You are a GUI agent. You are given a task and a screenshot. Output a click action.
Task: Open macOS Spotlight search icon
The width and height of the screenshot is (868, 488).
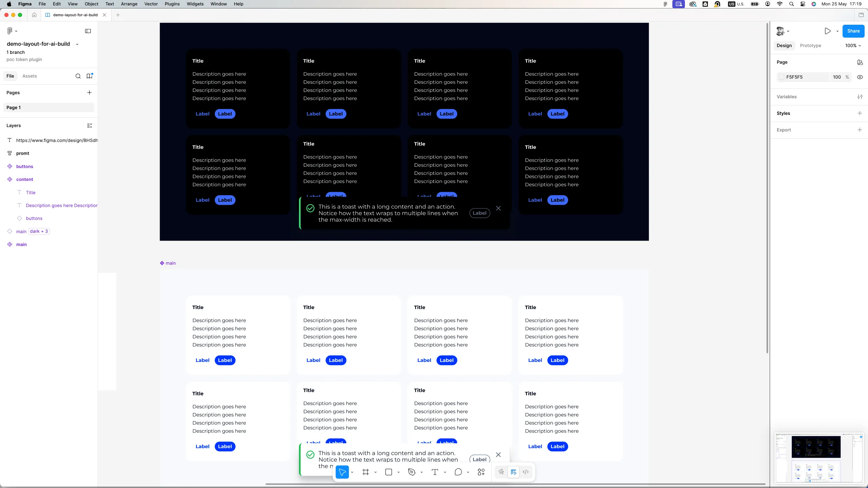[x=791, y=4]
